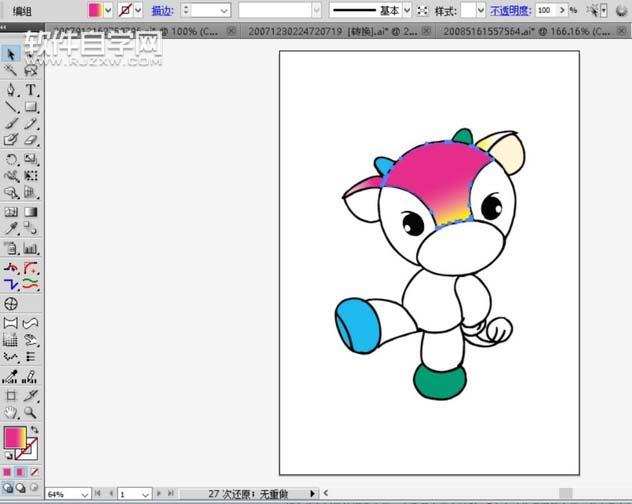Select the Zoom magnifier tool
Image resolution: width=632 pixels, height=504 pixels.
[x=31, y=411]
